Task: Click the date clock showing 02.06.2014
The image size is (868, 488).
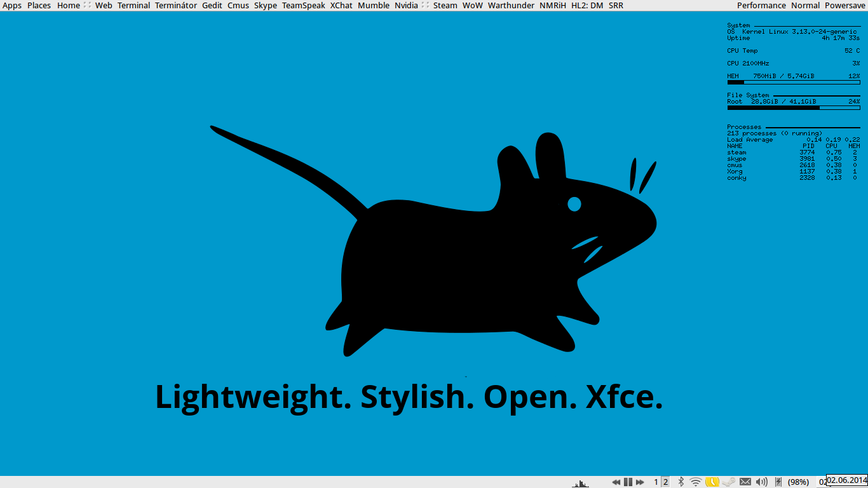Action: pos(846,480)
